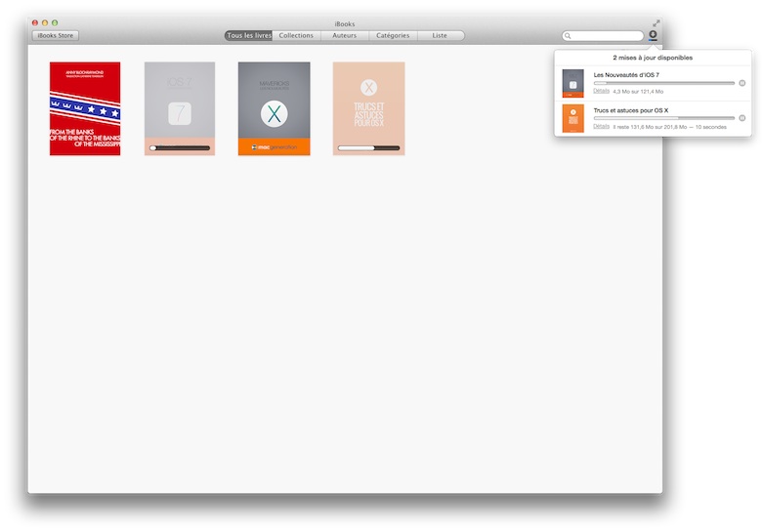This screenshot has width=762, height=532.
Task: Click the Les Nouveautés d'iOS 7 download progress bar
Action: pyautogui.click(x=664, y=83)
